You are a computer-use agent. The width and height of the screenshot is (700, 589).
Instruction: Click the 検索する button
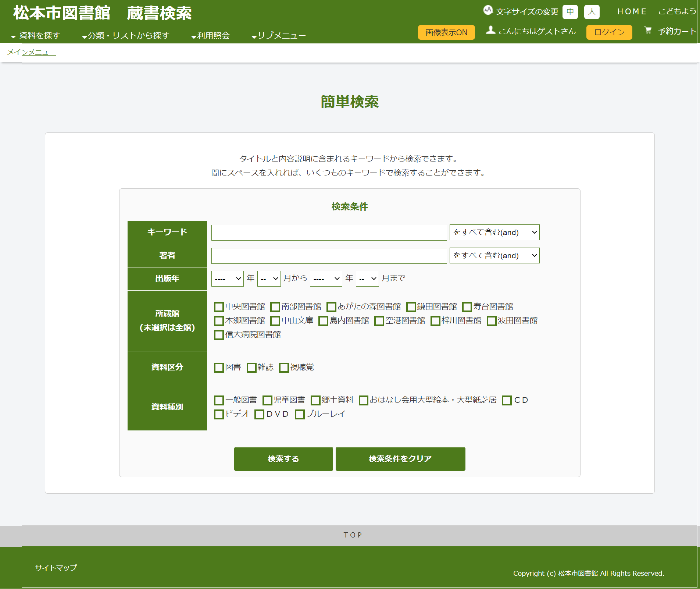point(283,459)
